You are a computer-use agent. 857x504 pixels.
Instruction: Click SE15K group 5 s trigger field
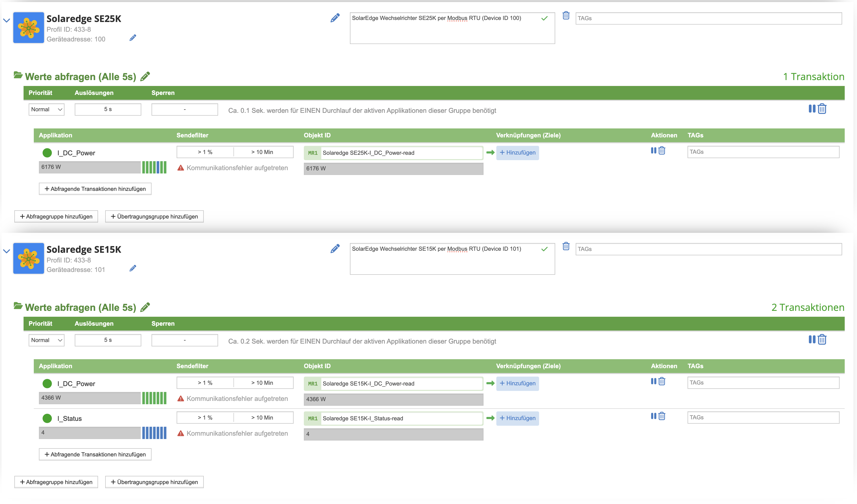tap(108, 340)
